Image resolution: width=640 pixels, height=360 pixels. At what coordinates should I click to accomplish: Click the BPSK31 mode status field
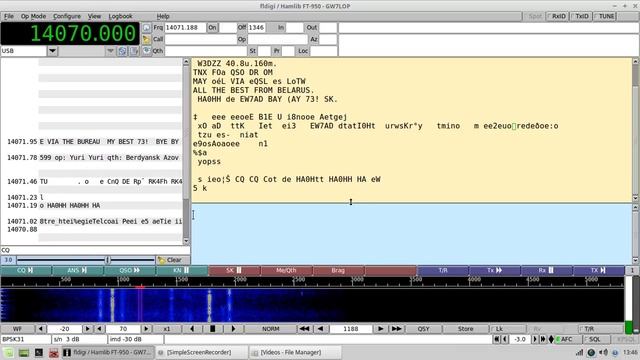click(25, 339)
